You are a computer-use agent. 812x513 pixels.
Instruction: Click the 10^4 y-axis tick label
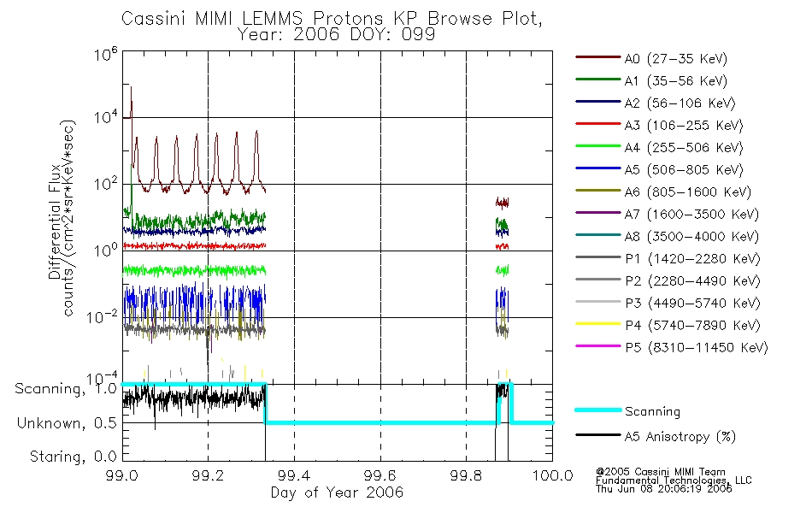click(106, 117)
